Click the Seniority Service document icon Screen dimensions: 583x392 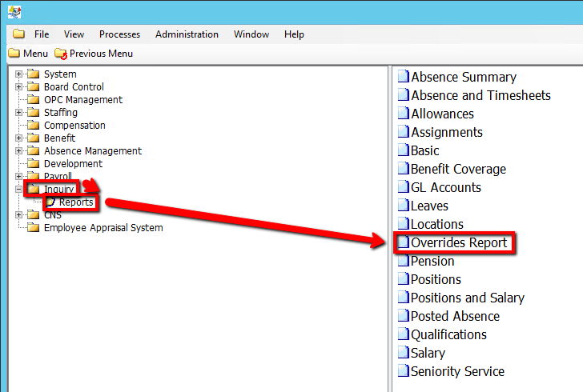coord(404,372)
